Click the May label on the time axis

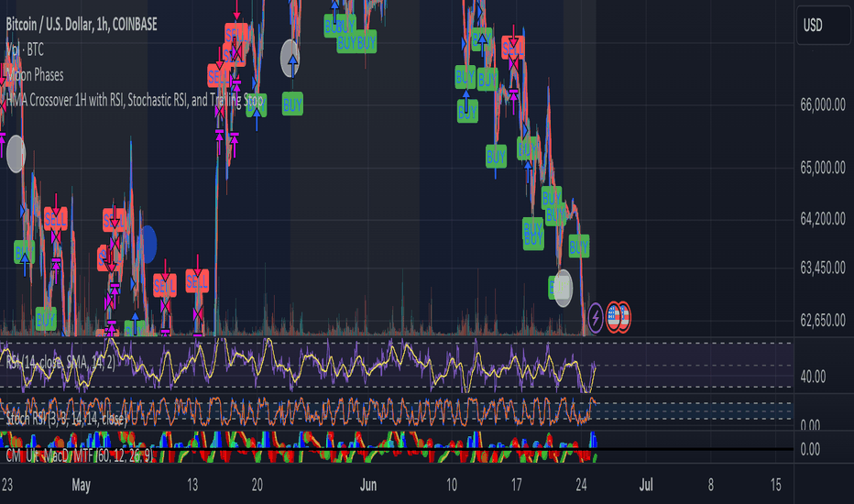[x=82, y=485]
